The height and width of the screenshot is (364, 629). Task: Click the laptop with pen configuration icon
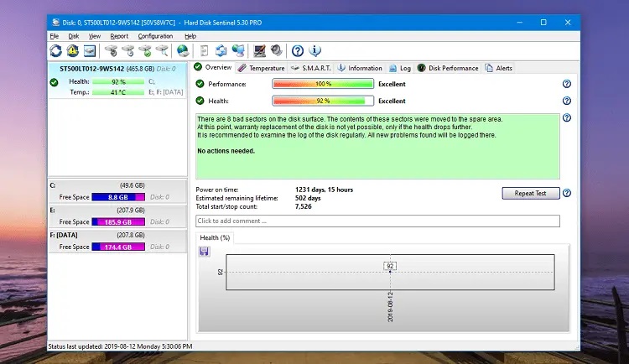pos(259,51)
